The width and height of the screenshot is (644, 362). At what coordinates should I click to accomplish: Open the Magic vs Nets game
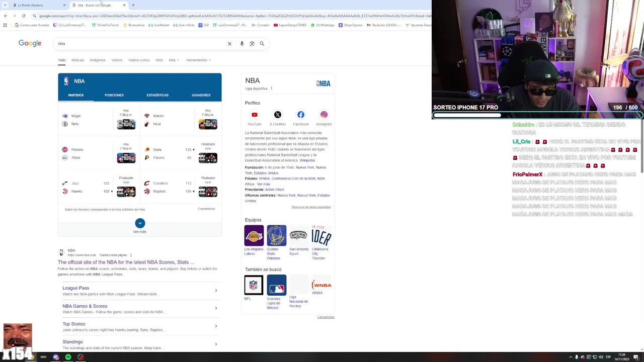click(x=99, y=120)
